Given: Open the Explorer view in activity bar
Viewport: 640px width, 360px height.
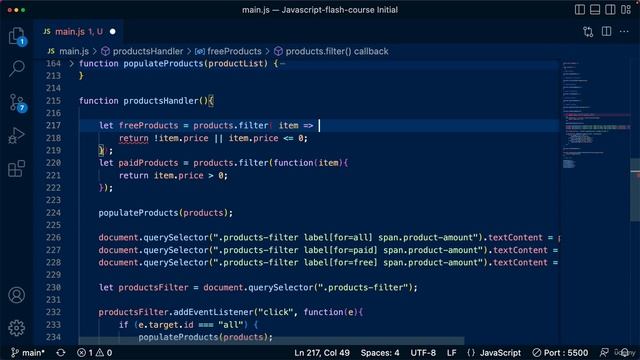Looking at the screenshot, I should [x=16, y=36].
